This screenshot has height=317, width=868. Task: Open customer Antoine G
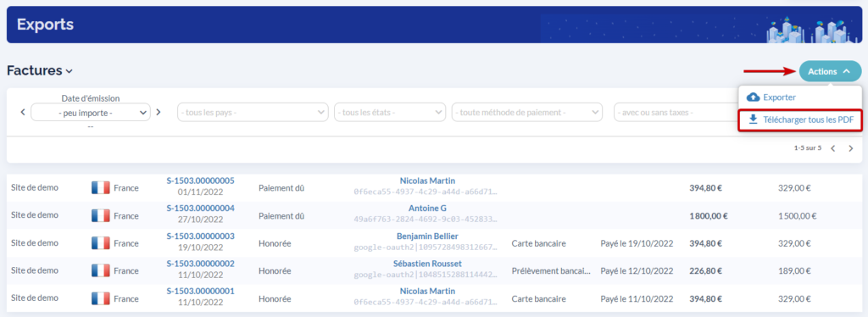(x=427, y=208)
